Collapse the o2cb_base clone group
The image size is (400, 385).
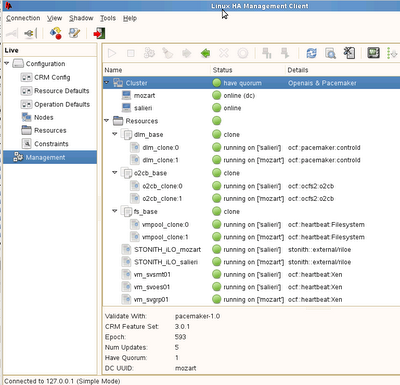[115, 173]
